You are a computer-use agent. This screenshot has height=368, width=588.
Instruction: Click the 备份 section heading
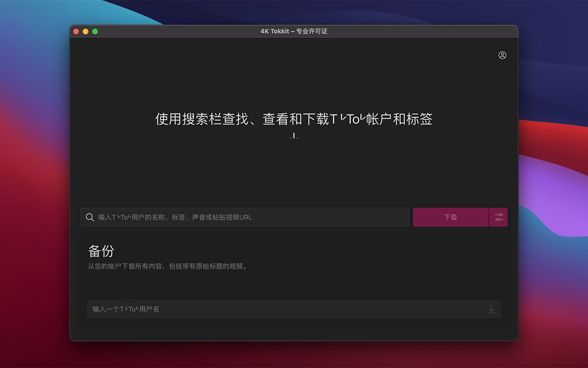(101, 251)
